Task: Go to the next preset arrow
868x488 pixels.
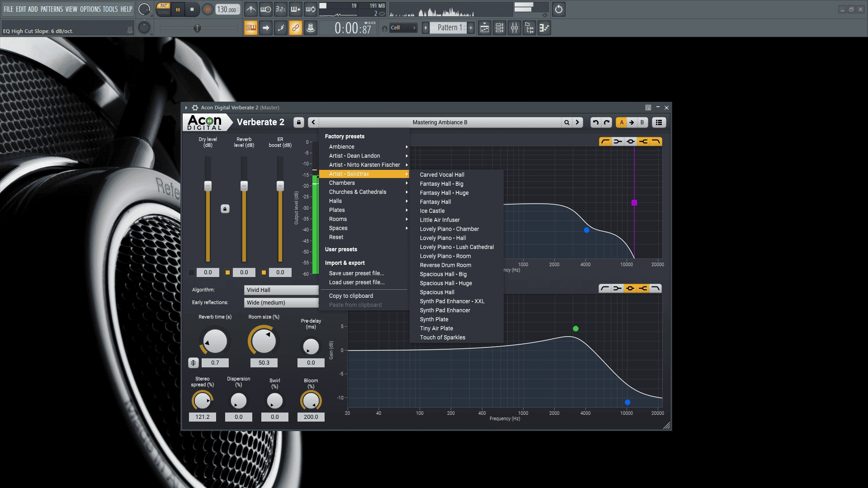Action: 577,122
